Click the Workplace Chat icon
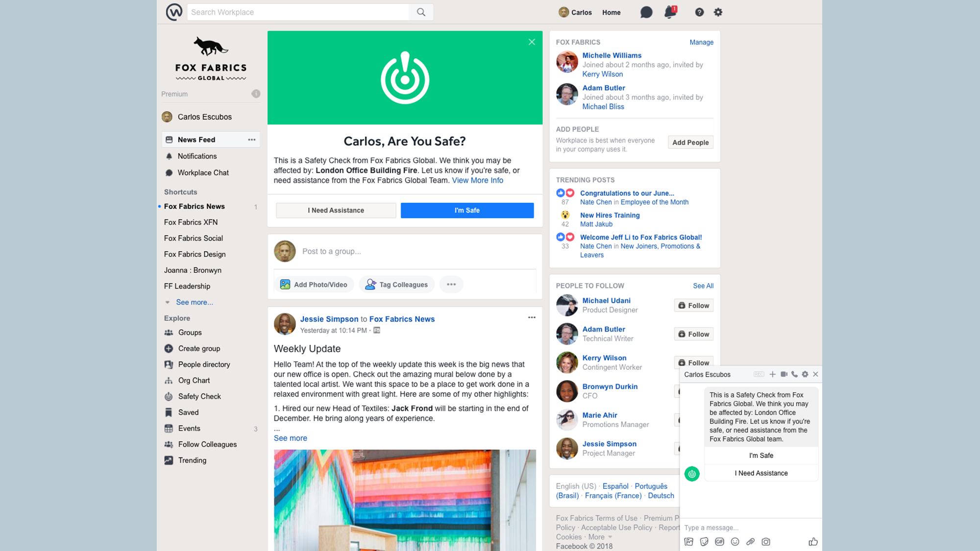This screenshot has width=980, height=551. point(169,172)
